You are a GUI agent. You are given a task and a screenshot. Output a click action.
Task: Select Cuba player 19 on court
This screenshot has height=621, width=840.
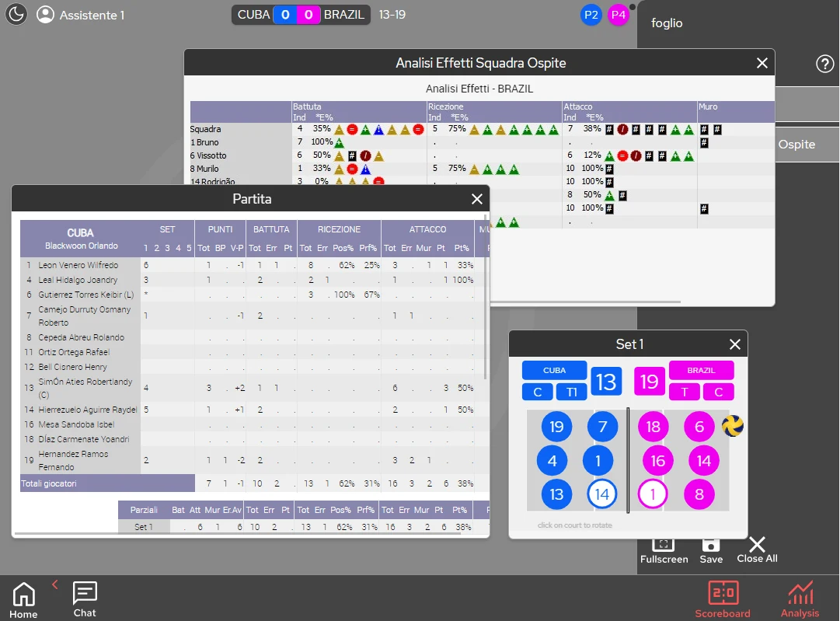coord(556,427)
